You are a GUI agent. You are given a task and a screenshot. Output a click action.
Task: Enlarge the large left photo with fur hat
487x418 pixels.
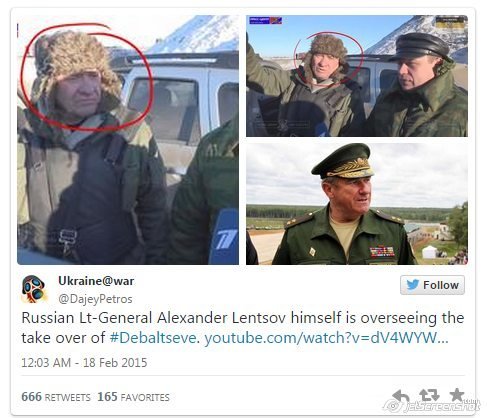(128, 140)
